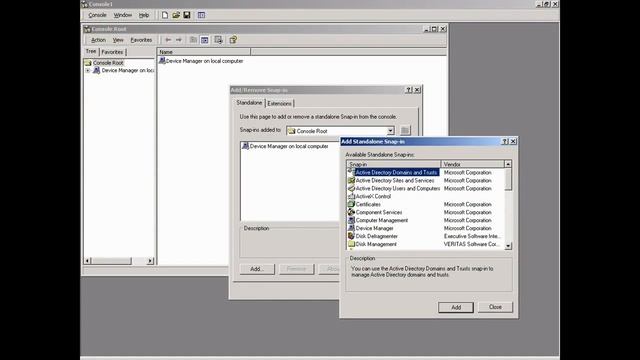Screen dimensions: 640x360
Task: Select ActiveX Control snap-in
Action: [x=373, y=196]
